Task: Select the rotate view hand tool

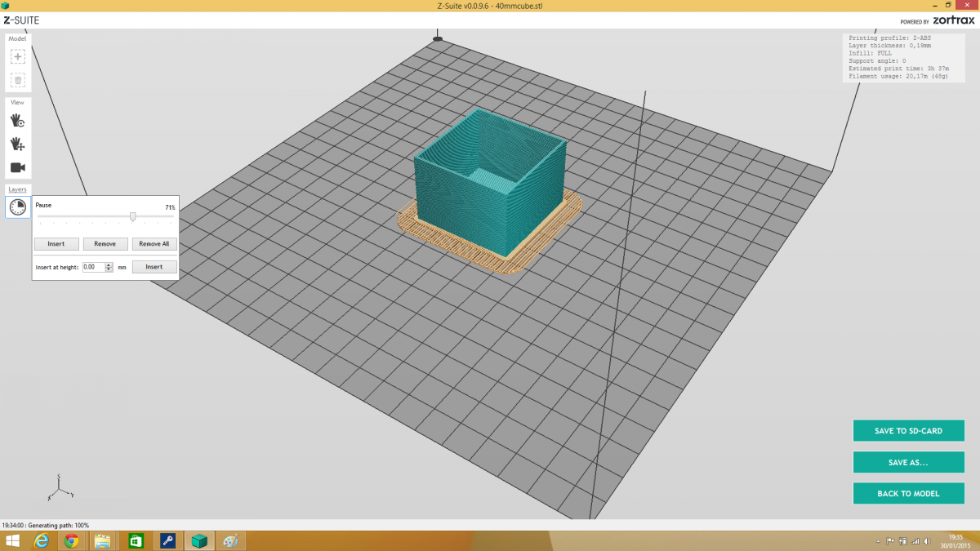Action: pos(18,120)
